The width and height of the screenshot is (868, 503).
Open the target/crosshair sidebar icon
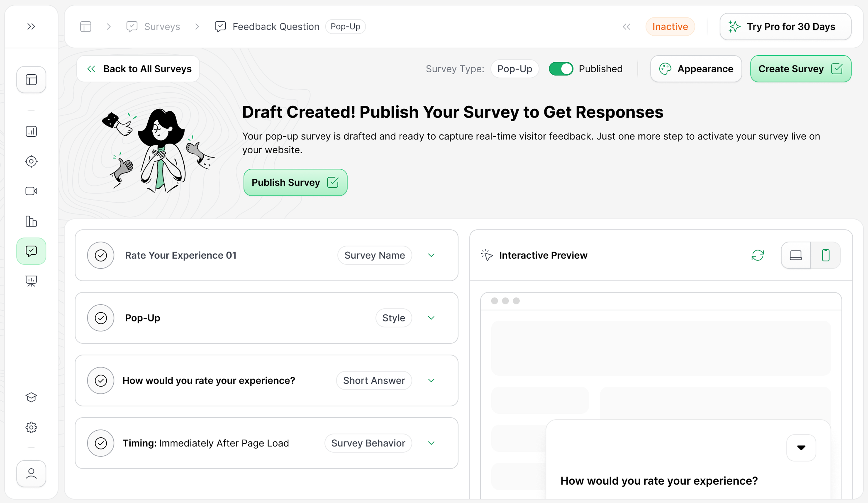coord(31,161)
